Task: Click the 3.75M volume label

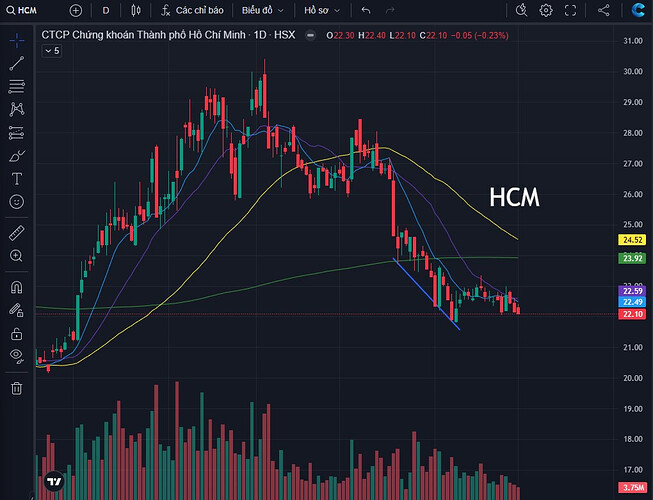Action: pyautogui.click(x=632, y=487)
